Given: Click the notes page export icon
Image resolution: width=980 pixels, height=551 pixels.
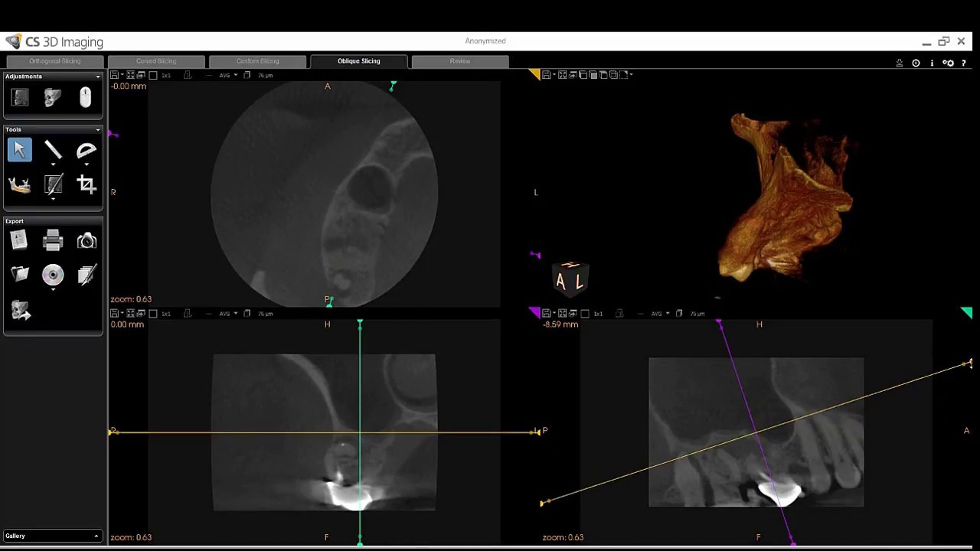Looking at the screenshot, I should (x=87, y=275).
